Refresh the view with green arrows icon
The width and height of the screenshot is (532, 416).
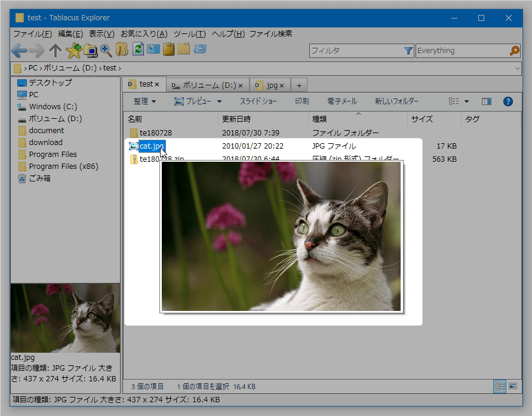[138, 49]
